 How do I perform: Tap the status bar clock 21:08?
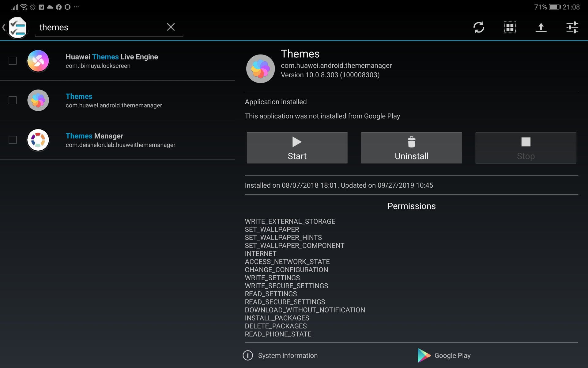point(571,7)
